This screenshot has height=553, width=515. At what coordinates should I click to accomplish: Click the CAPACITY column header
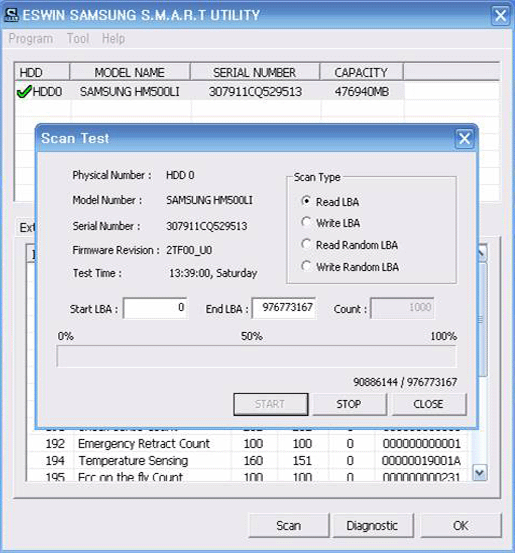pos(362,72)
